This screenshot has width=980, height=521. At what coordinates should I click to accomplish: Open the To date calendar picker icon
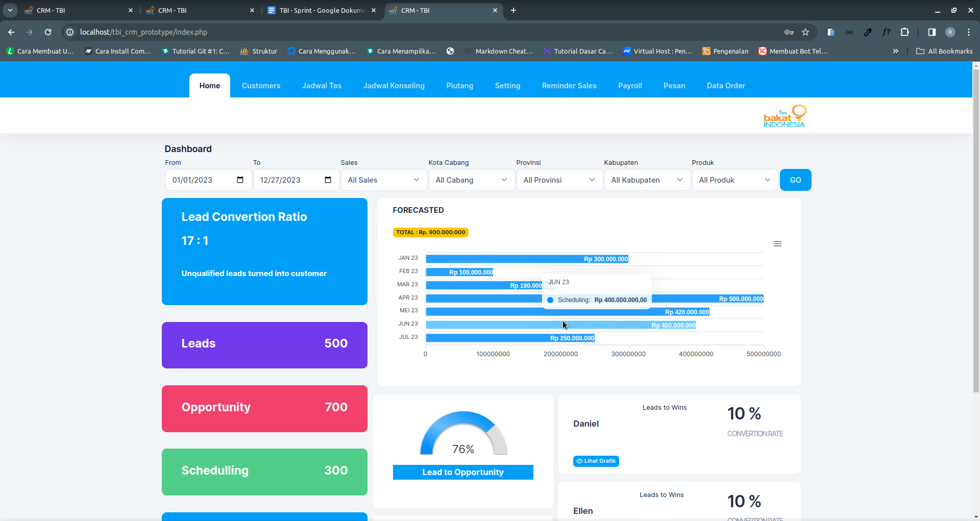coord(328,180)
